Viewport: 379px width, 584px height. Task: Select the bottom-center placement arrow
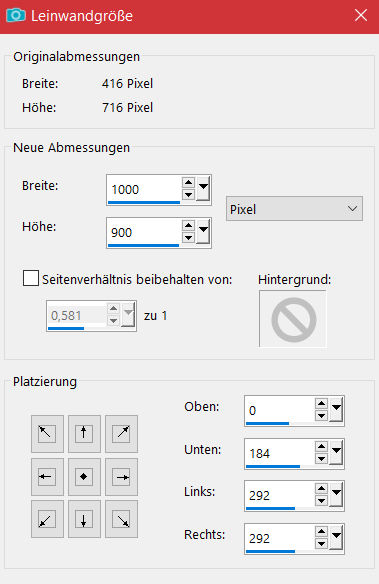84,519
